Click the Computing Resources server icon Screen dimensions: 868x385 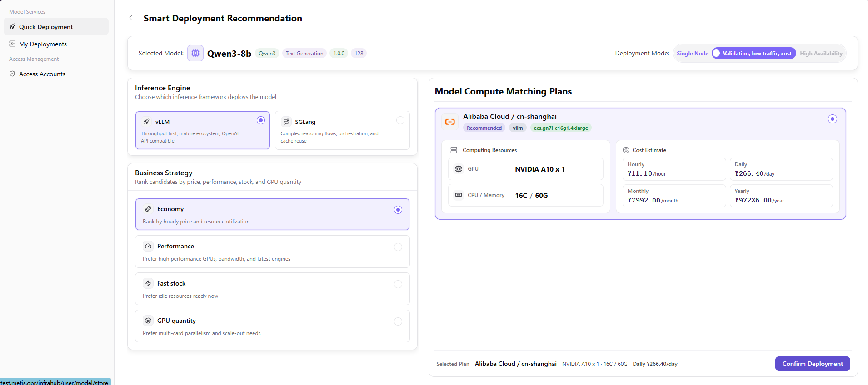(454, 150)
